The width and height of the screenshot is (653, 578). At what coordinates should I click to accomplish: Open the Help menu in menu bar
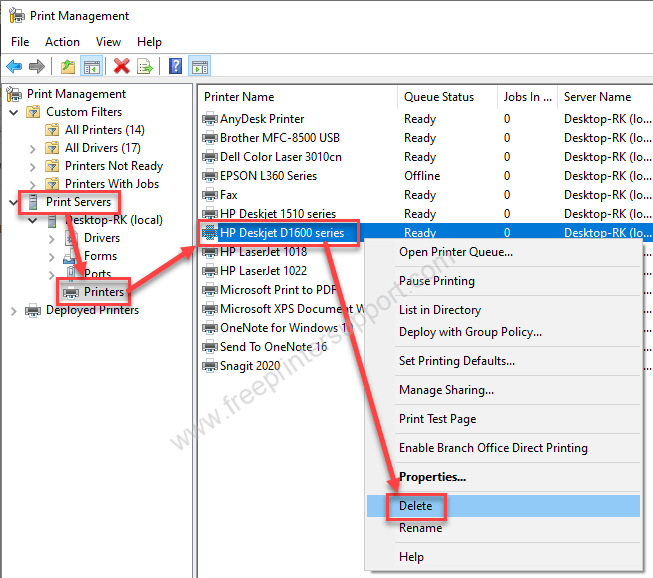pyautogui.click(x=149, y=42)
